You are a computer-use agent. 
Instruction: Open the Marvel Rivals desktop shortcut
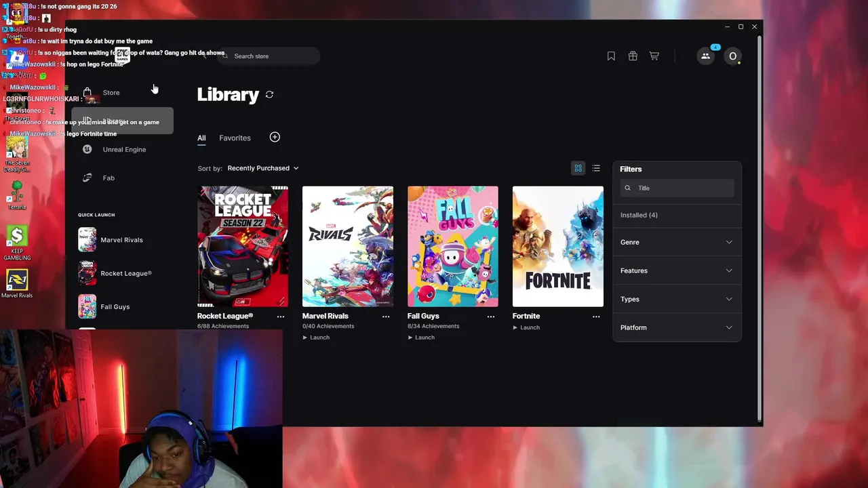click(17, 284)
